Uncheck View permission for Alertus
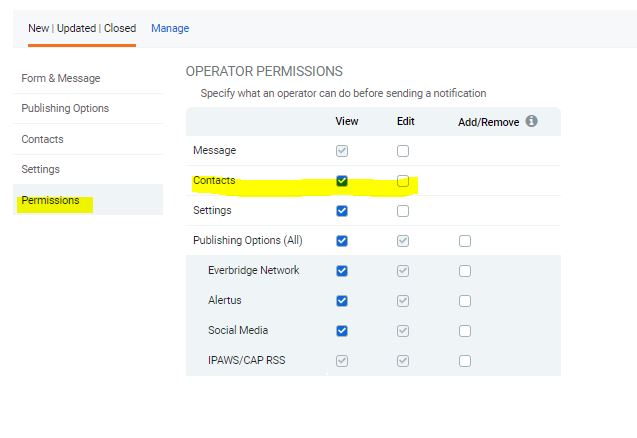Image resolution: width=637 pixels, height=438 pixels. (x=342, y=301)
